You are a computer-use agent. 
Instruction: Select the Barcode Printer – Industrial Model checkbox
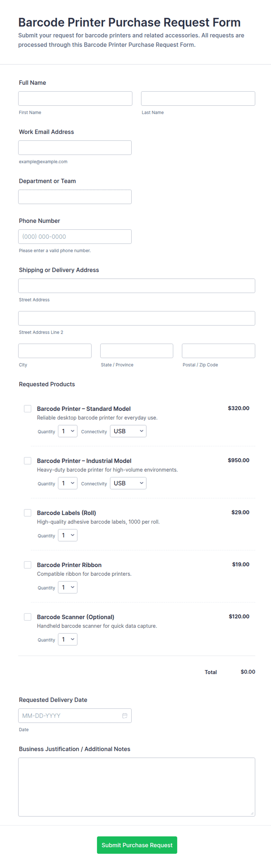pos(28,460)
